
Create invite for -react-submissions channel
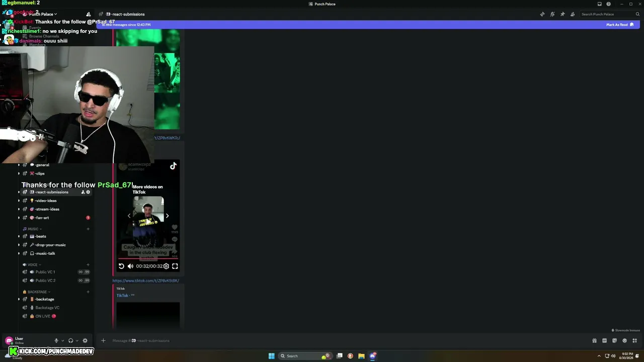(x=83, y=192)
